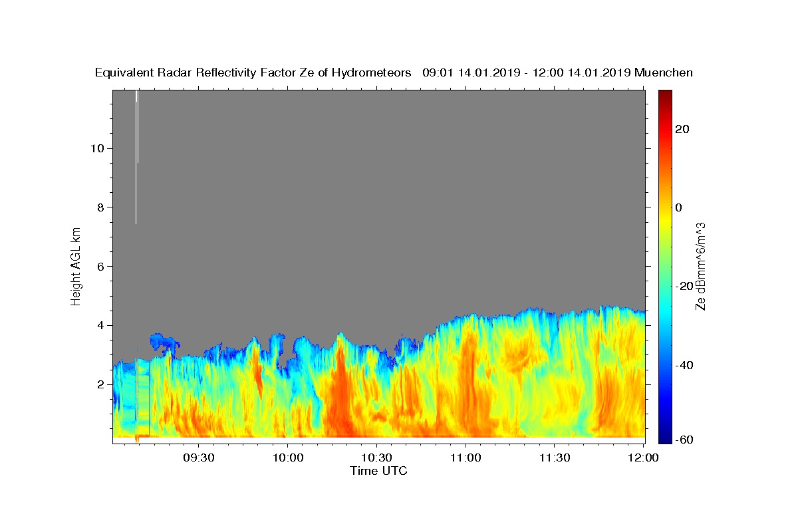
Task: Click the '11:00' time tick label
Action: [x=465, y=458]
